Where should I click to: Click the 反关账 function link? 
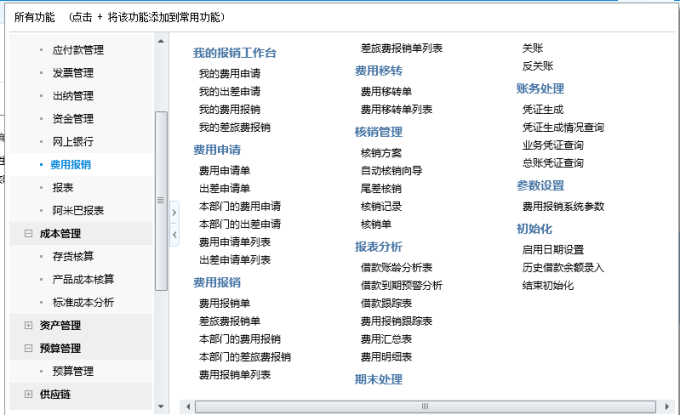[537, 66]
